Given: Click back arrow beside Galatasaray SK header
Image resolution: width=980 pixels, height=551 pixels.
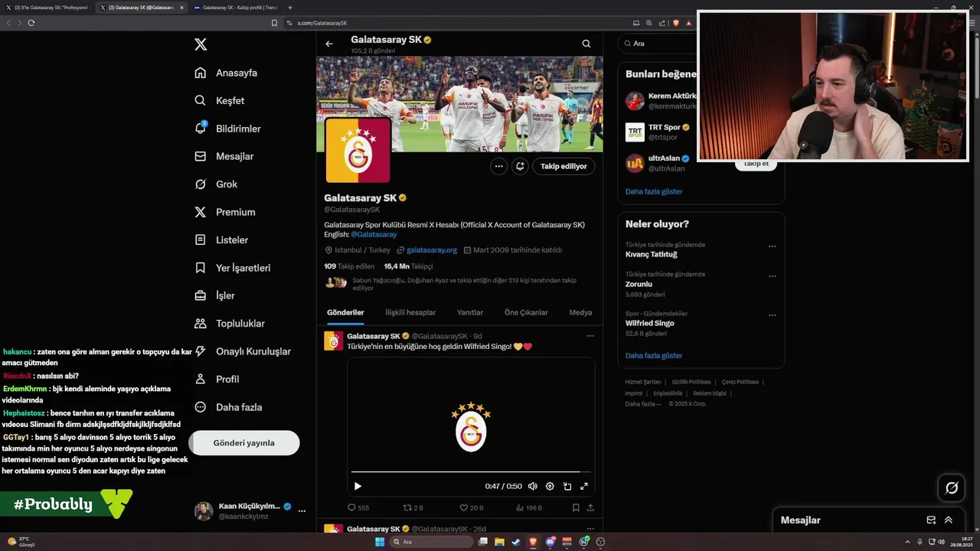Looking at the screenshot, I should [329, 44].
